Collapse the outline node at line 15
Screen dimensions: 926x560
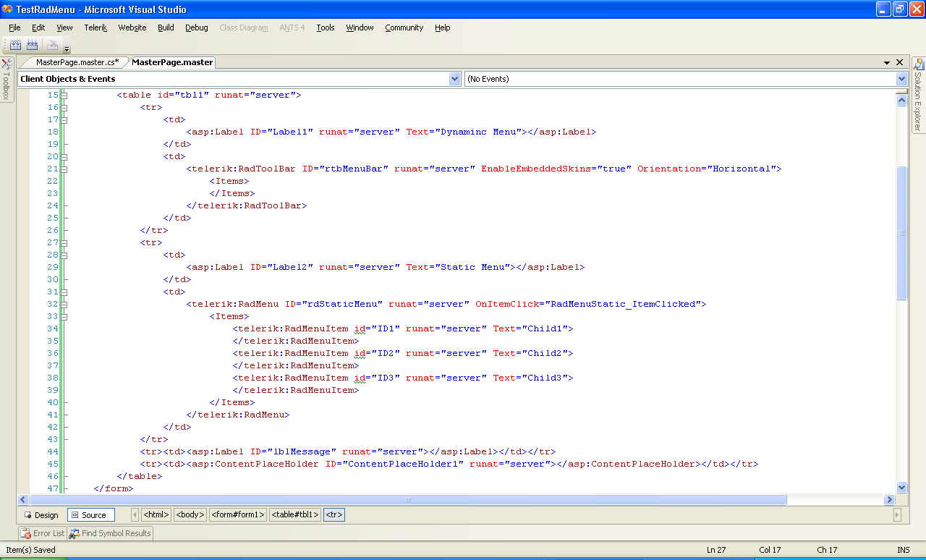click(x=64, y=95)
